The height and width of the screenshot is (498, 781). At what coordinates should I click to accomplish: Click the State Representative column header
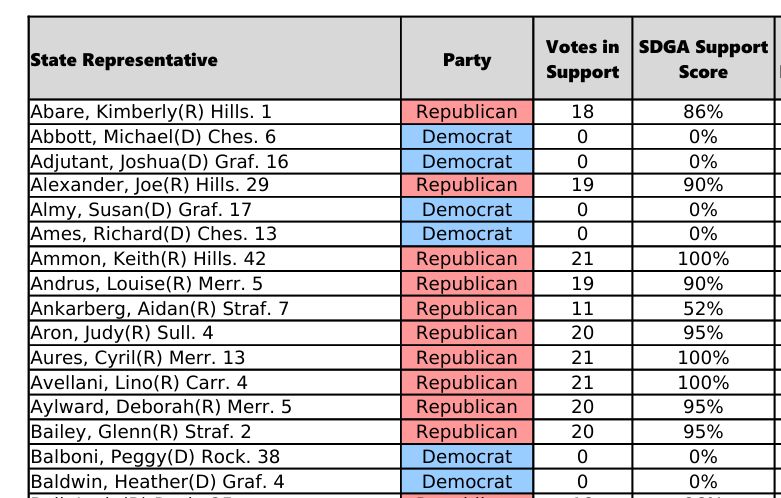(x=124, y=60)
